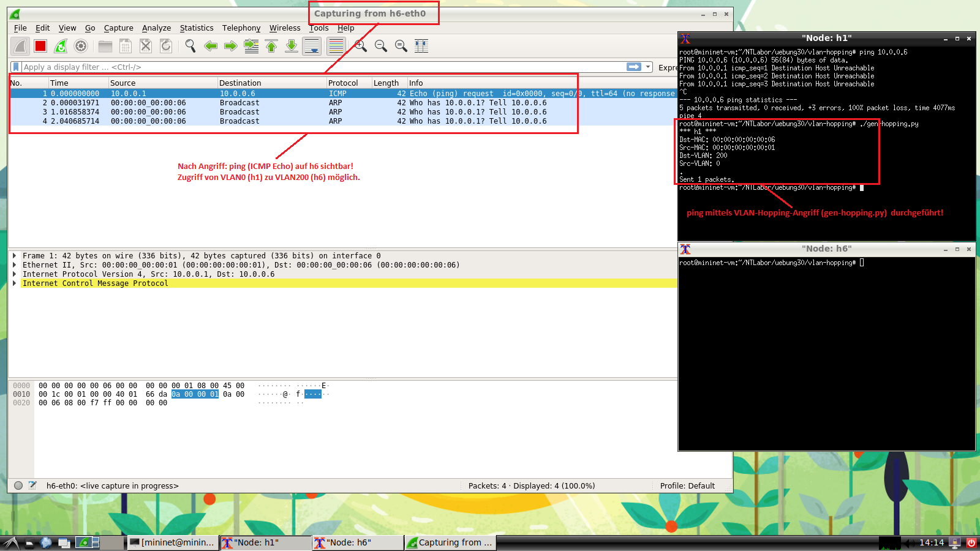This screenshot has width=980, height=551.
Task: Expand Internet Control Message Protocol section
Action: [15, 283]
